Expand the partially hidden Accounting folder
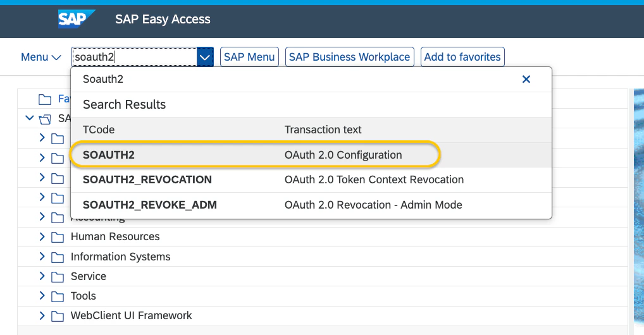Image resolution: width=644 pixels, height=335 pixels. [x=42, y=216]
